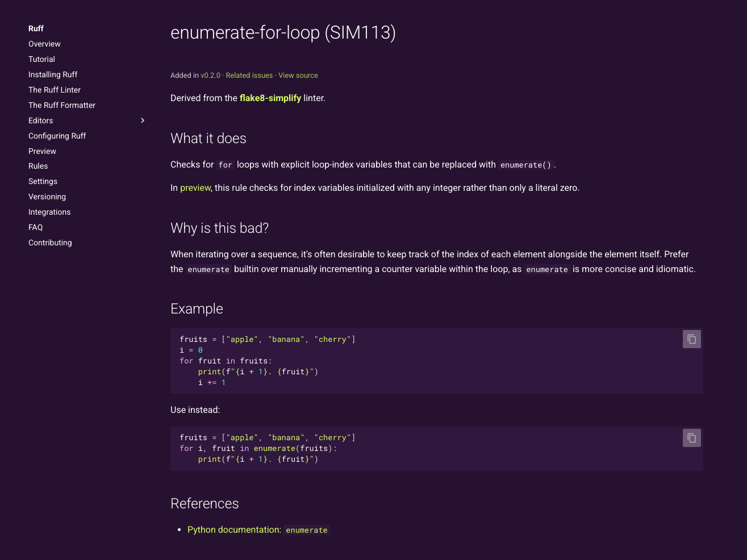Open the Rules page
The image size is (747, 560).
point(38,166)
